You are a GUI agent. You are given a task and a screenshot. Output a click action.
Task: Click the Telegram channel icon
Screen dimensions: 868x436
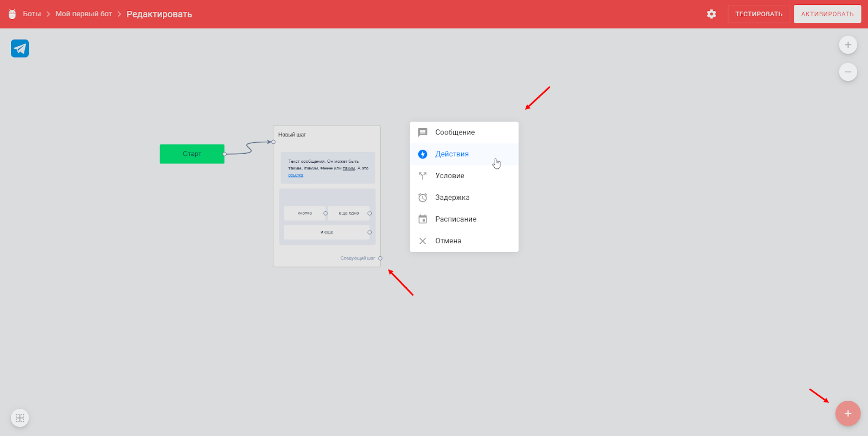pyautogui.click(x=20, y=49)
